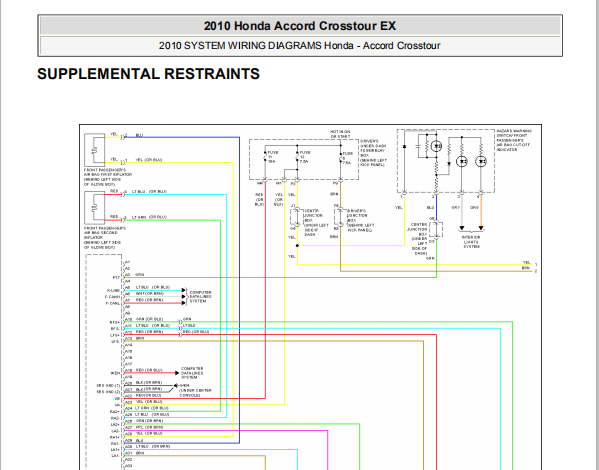Click the 'YEL (OR BLU)' label at first inflator
Image resolution: width=599 pixels, height=470 pixels.
point(149,160)
